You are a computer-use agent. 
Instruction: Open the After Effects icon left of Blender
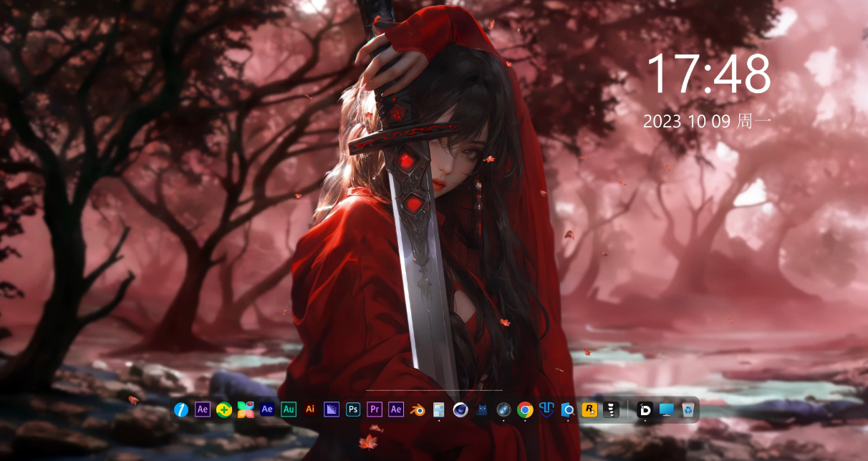396,409
